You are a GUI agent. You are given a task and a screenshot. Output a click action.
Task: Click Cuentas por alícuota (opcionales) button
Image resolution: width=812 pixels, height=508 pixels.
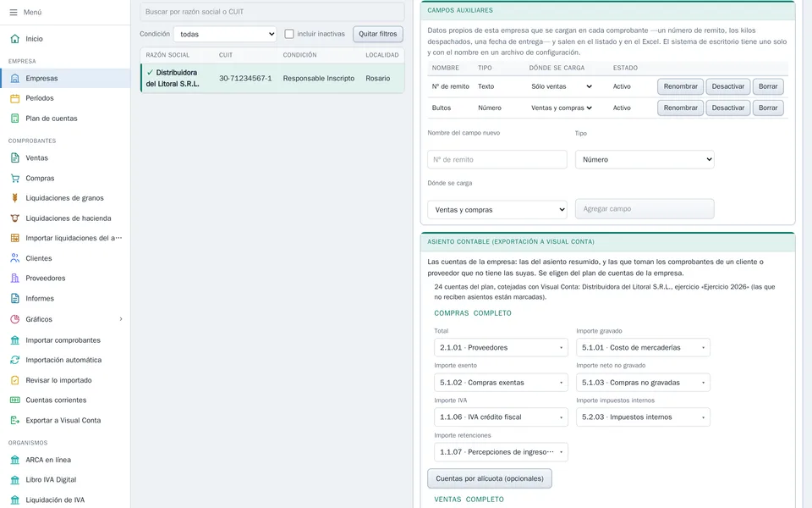pos(490,478)
